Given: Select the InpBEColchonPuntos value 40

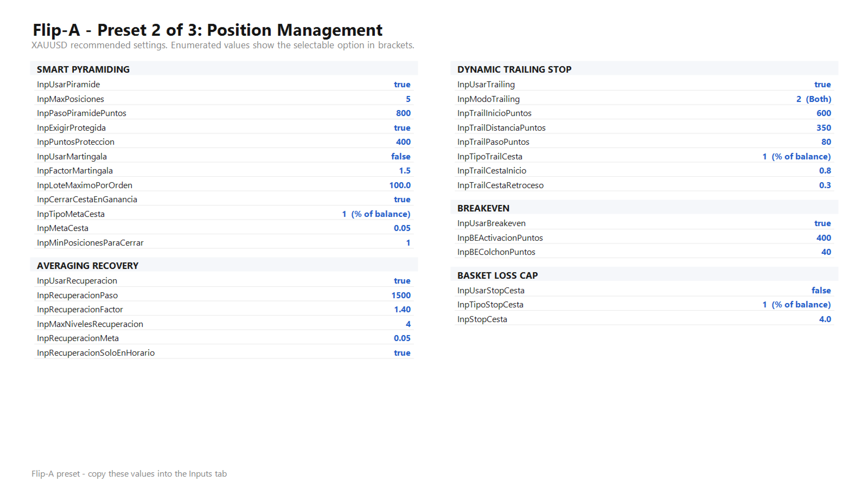Looking at the screenshot, I should click(x=826, y=252).
